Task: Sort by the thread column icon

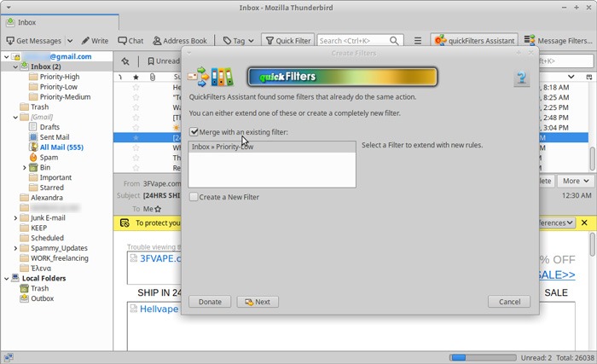Action: [120, 78]
